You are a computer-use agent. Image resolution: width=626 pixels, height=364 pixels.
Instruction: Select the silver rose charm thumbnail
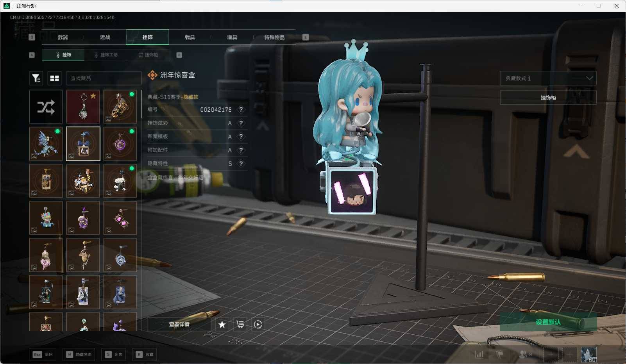(120, 255)
